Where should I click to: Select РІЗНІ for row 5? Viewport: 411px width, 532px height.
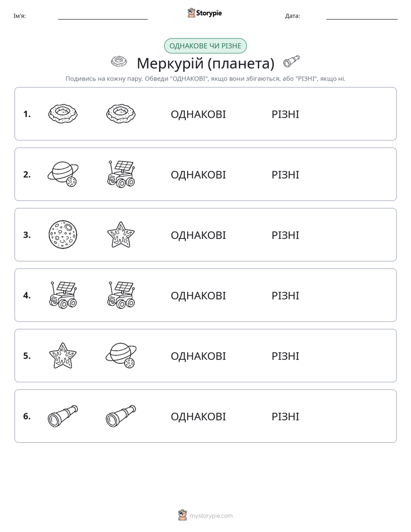tap(285, 356)
